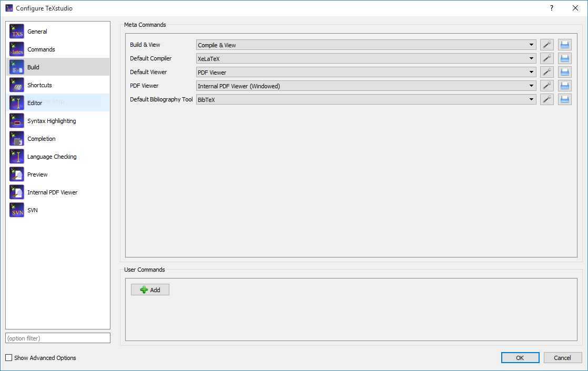The width and height of the screenshot is (588, 371).
Task: Click the Build & View row label
Action: [x=145, y=45]
